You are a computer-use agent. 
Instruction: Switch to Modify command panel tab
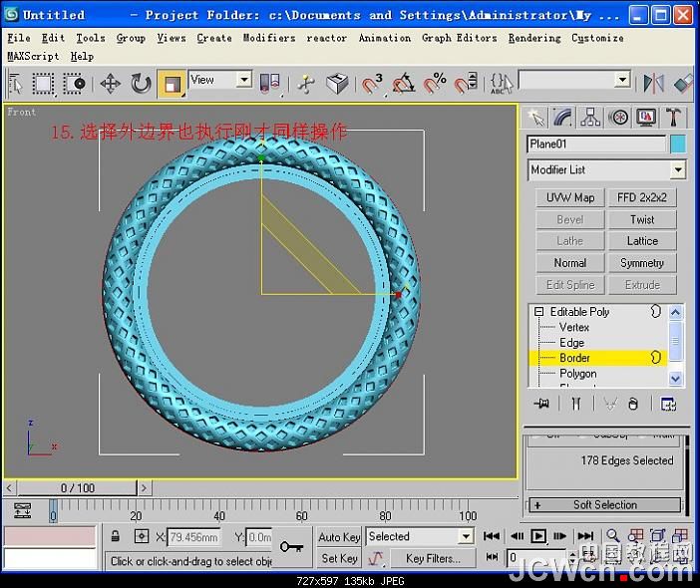coord(563,118)
